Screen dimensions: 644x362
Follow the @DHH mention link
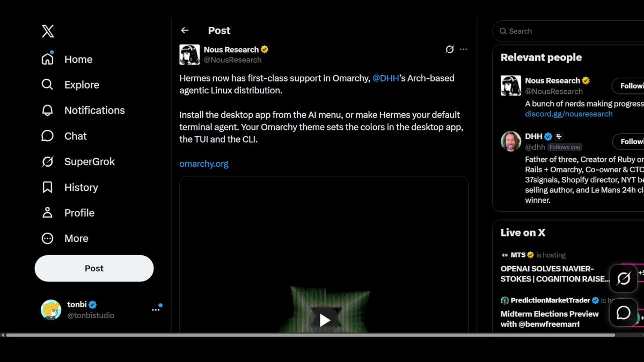pos(386,78)
